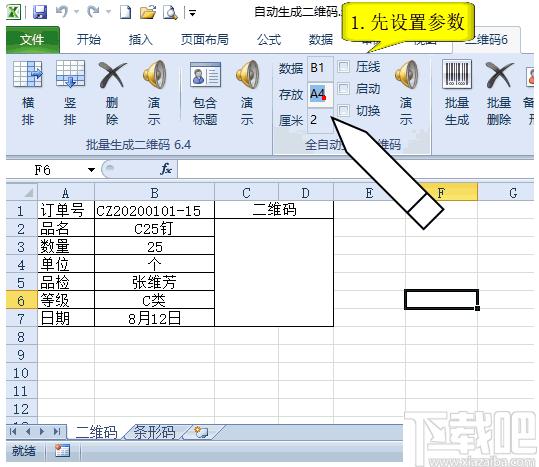Viewport: 539px width, 467px height.
Task: Enable the 压线 checkbox
Action: click(344, 66)
